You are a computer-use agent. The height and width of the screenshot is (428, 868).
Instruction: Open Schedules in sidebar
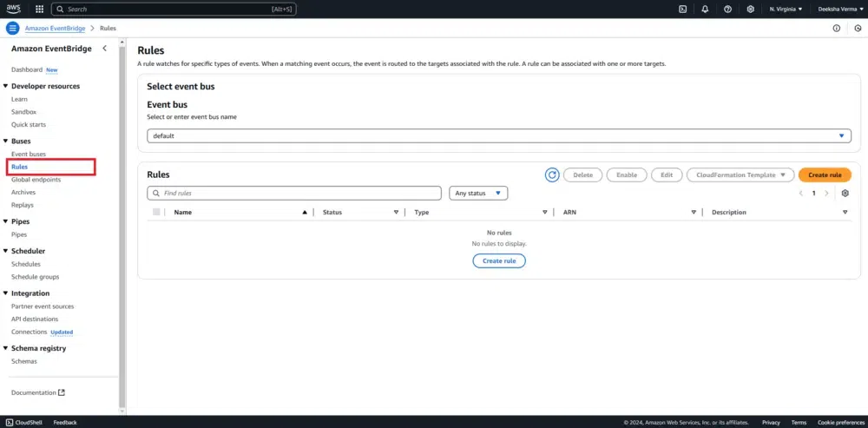26,264
